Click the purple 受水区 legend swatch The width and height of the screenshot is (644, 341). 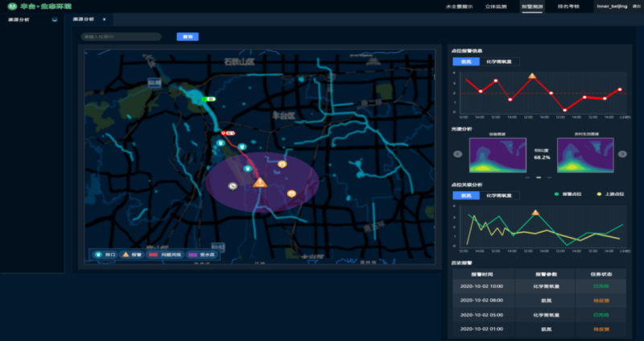[192, 254]
